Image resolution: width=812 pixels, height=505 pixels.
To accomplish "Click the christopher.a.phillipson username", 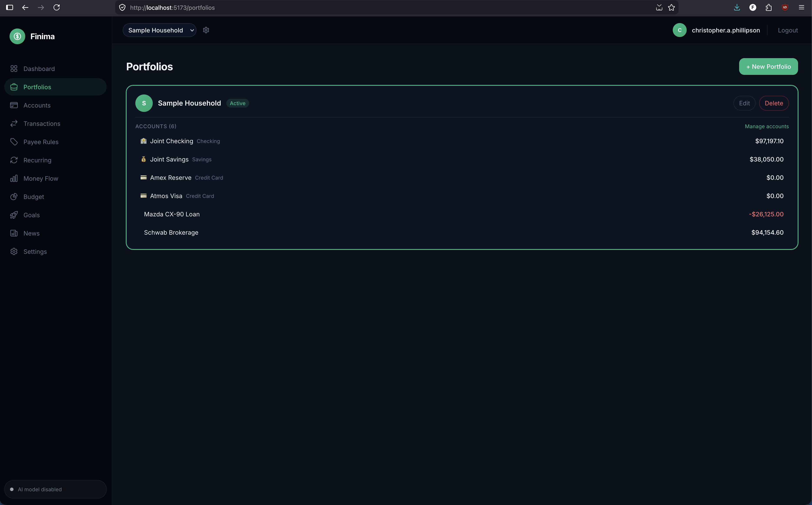I will coord(726,30).
